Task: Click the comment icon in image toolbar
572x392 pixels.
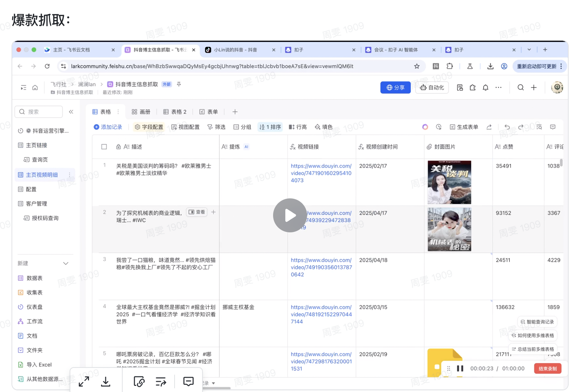Action: (x=188, y=381)
